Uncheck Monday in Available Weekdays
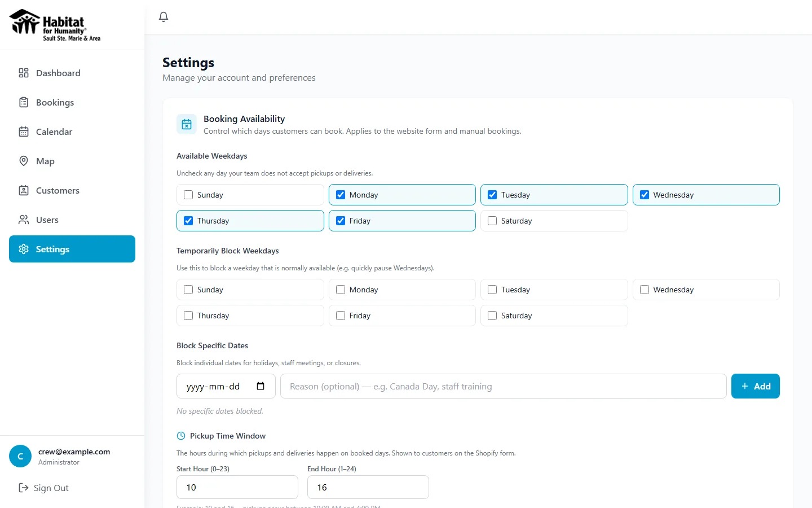Viewport: 812px width, 508px height. point(341,195)
